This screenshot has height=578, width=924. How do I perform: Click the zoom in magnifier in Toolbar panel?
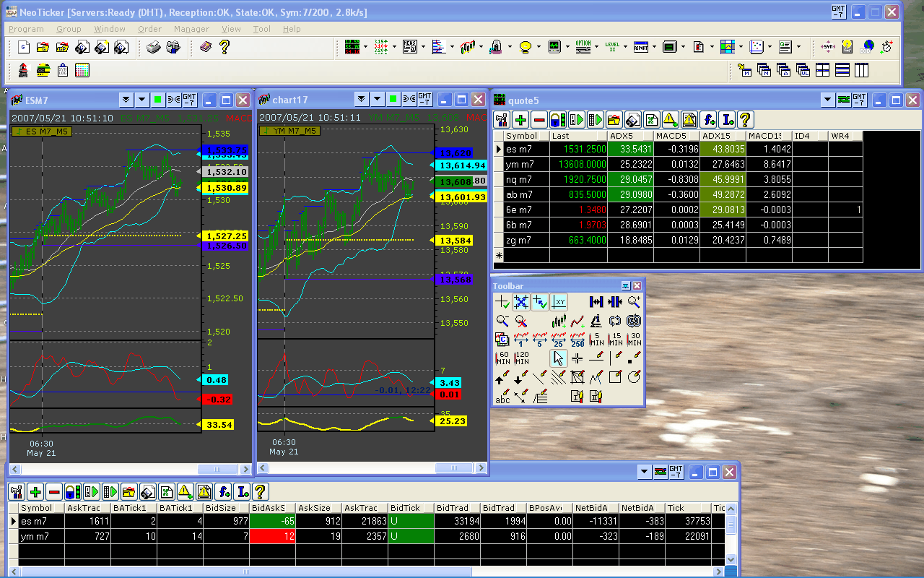pos(634,302)
